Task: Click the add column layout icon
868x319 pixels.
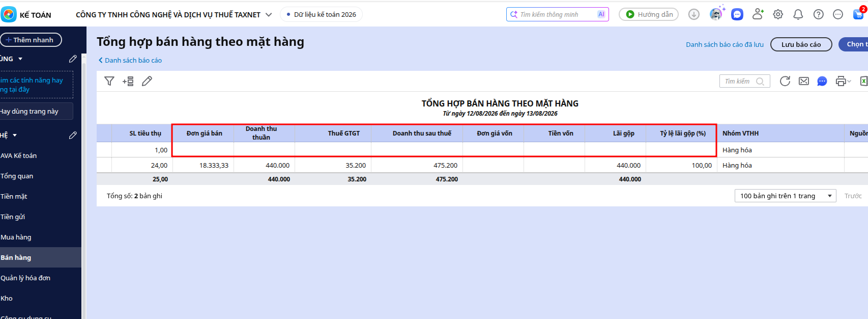Action: [x=128, y=81]
